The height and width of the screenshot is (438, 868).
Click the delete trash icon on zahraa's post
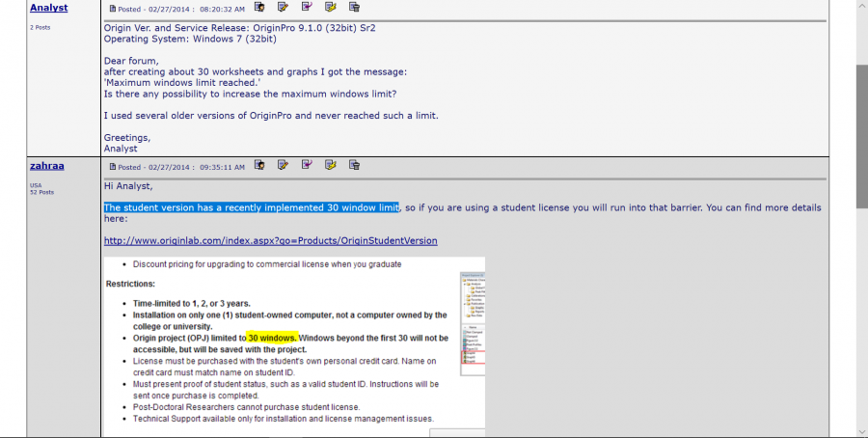point(354,164)
